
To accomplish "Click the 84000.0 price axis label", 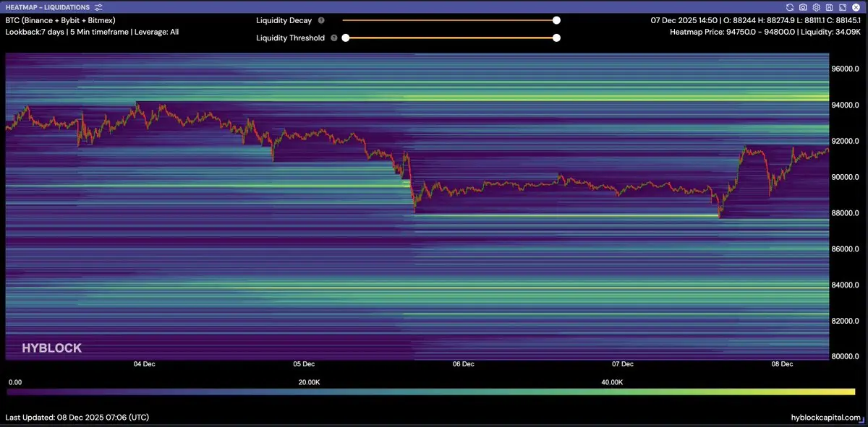I will [845, 285].
